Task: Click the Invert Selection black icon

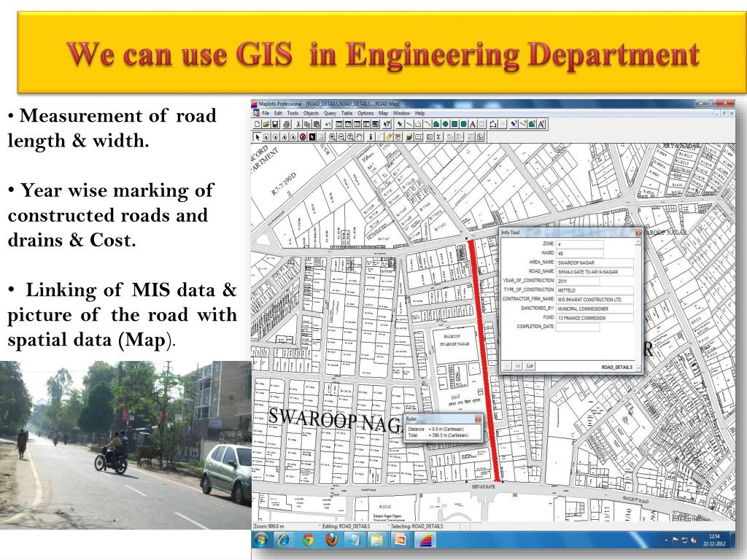Action: pos(311,137)
